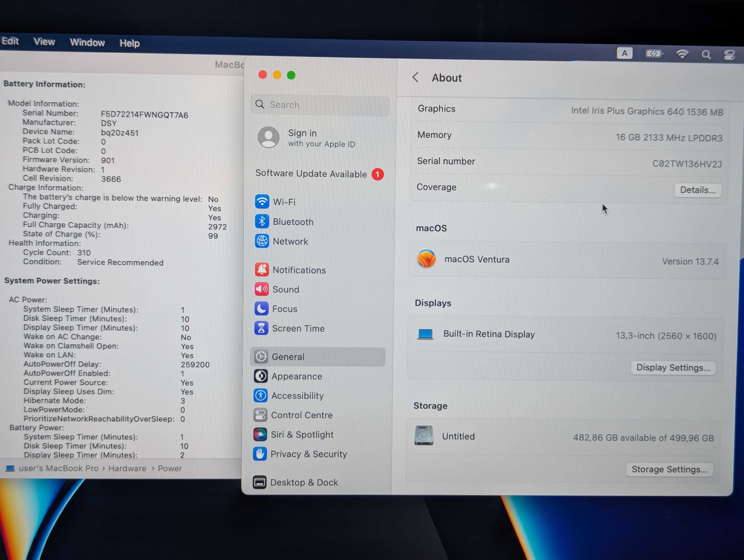Sign in with your Apple ID
This screenshot has width=744, height=560.
(x=306, y=138)
